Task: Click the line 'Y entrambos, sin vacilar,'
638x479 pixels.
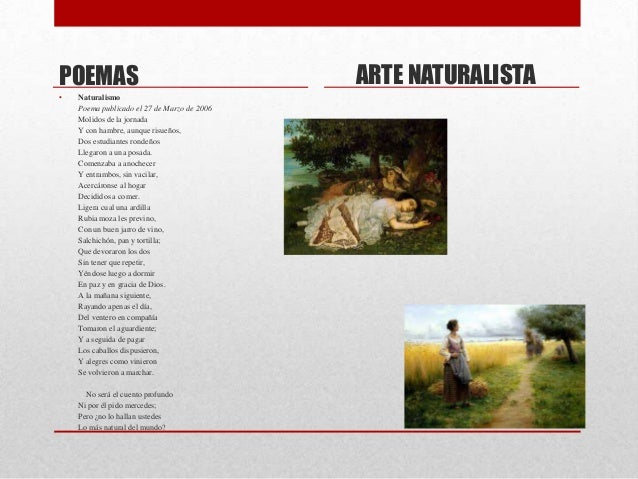Action: [x=118, y=174]
